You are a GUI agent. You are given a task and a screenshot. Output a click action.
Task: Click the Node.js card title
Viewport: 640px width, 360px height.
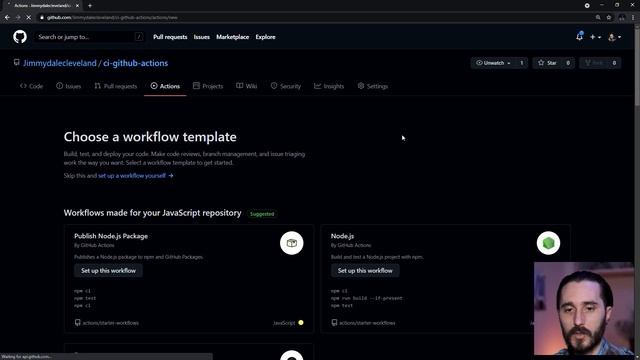342,236
